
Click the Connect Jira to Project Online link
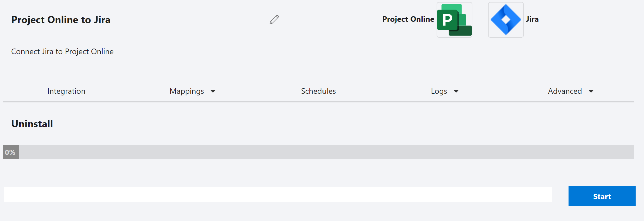coord(62,51)
